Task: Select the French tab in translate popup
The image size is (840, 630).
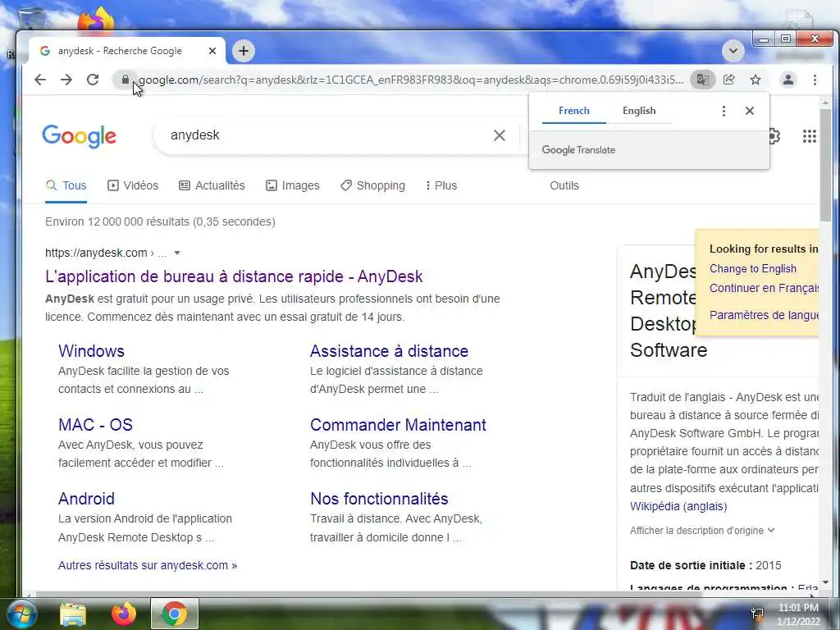Action: [573, 111]
